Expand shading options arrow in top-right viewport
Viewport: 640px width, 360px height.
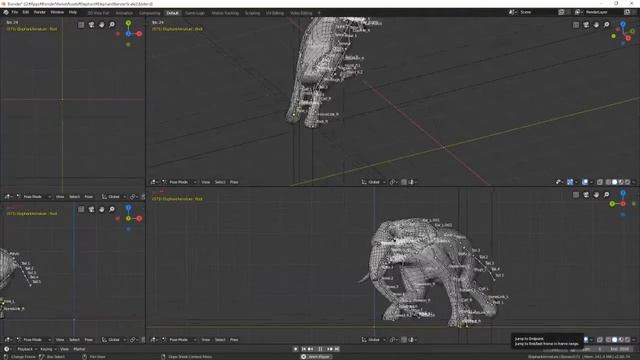(634, 182)
